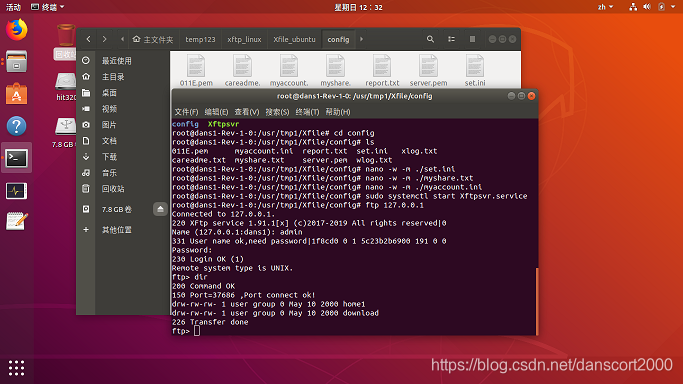Screen dimensions: 683x384
Task: Open the Files app in the dock
Action: point(17,61)
